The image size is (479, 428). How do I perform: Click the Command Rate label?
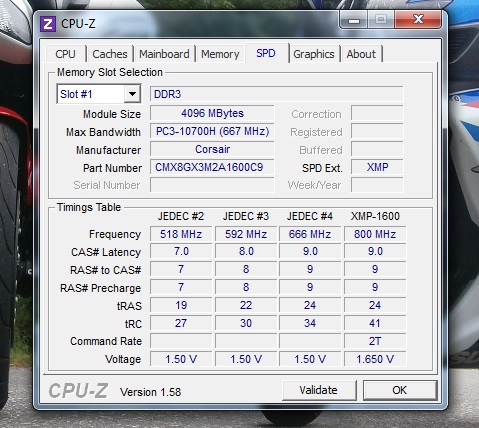tap(106, 341)
